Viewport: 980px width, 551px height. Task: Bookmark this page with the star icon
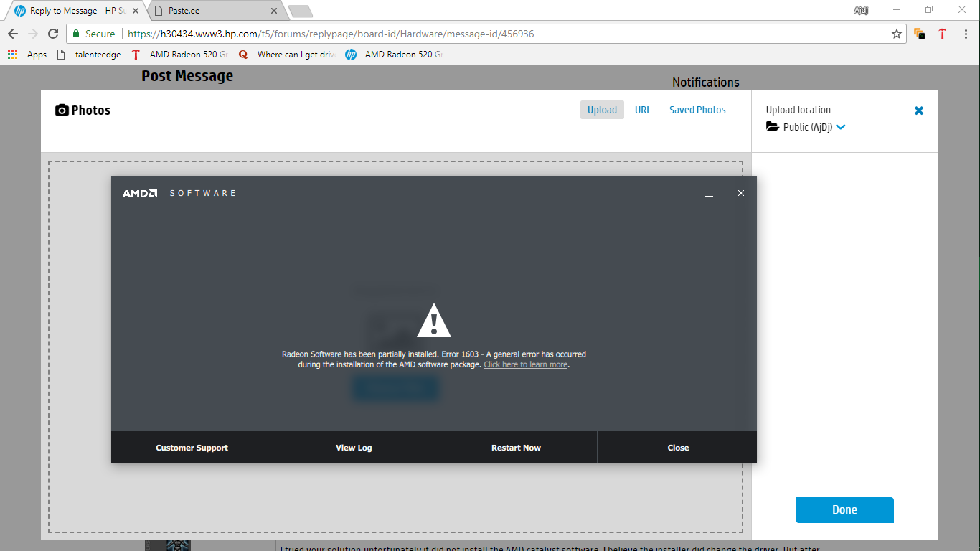point(896,34)
